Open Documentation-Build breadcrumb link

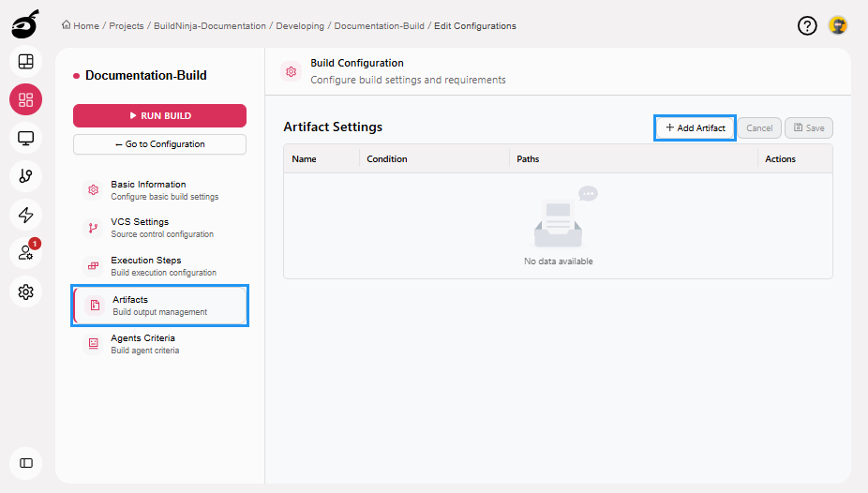[x=380, y=26]
